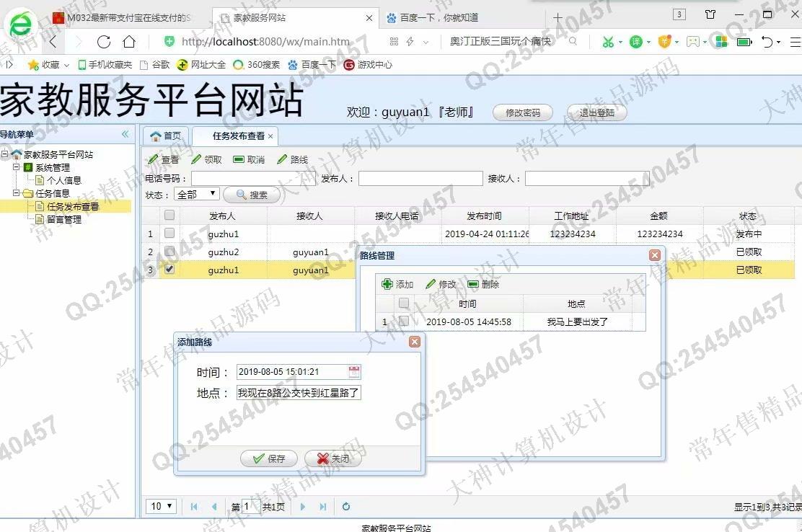Image resolution: width=802 pixels, height=532 pixels.
Task: Click the calendar icon in time field
Action: click(x=354, y=372)
